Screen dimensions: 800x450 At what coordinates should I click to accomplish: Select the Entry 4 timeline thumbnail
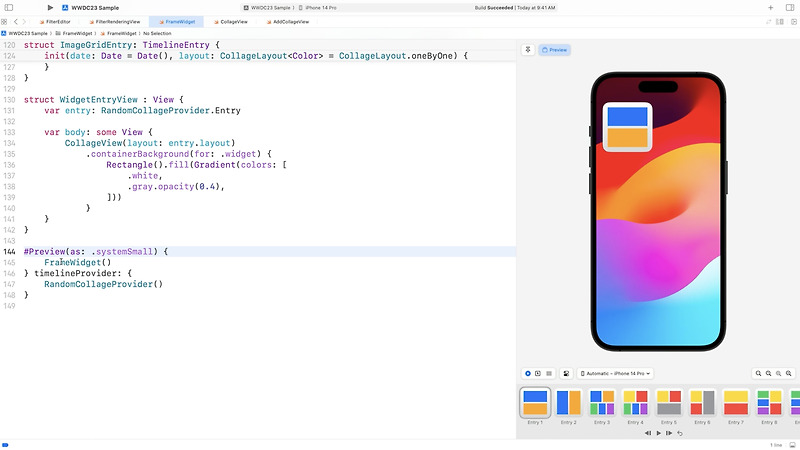click(636, 403)
